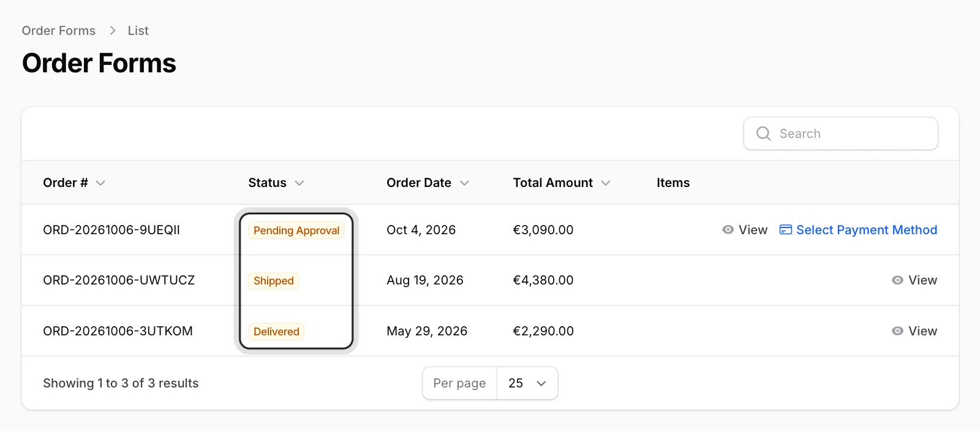Click the Delivered status badge
The height and width of the screenshot is (431, 980).
(276, 332)
